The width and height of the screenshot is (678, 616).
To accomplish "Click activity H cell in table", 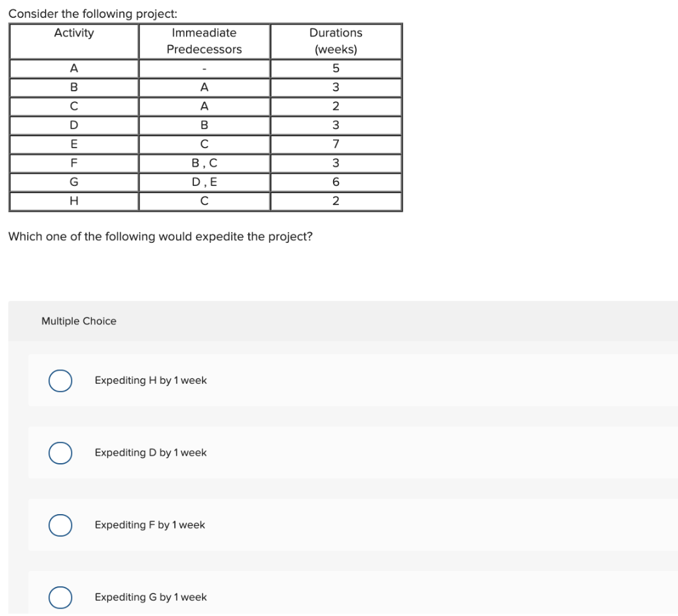I will (74, 201).
